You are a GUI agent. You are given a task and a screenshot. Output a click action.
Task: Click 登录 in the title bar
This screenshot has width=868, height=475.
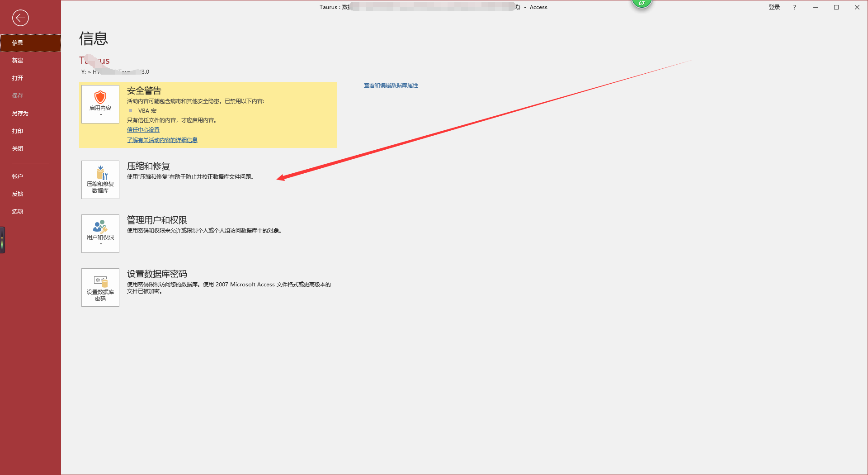coord(774,7)
